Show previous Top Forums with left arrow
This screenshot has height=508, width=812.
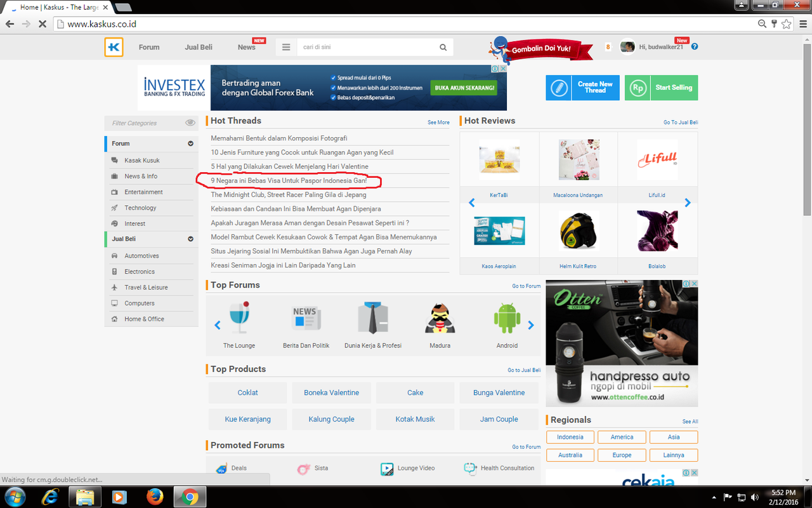pos(217,325)
